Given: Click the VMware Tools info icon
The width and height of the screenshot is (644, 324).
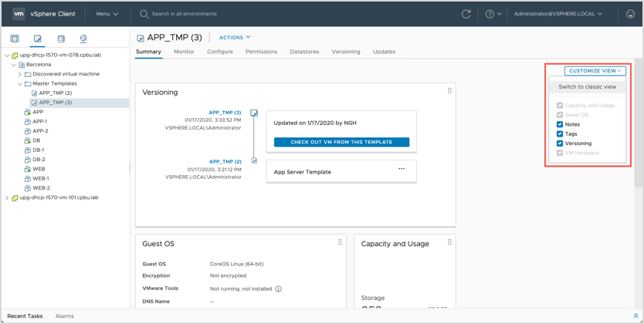Looking at the screenshot, I should click(x=278, y=289).
